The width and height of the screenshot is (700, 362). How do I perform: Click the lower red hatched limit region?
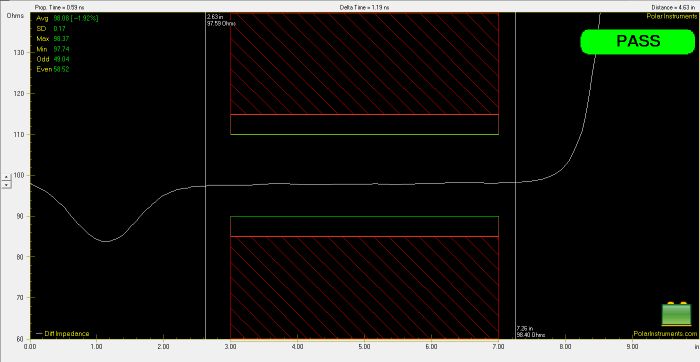click(x=364, y=287)
